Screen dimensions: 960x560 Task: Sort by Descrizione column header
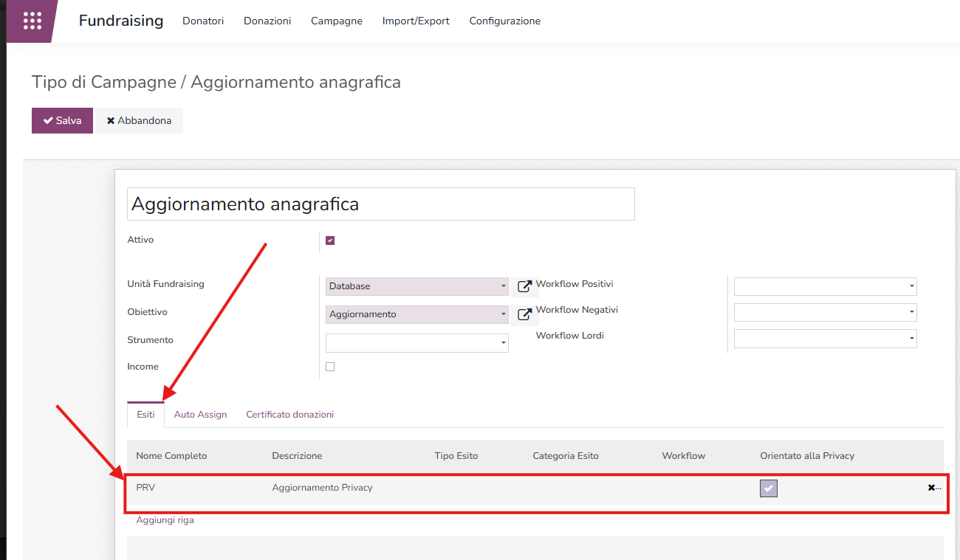click(x=297, y=456)
